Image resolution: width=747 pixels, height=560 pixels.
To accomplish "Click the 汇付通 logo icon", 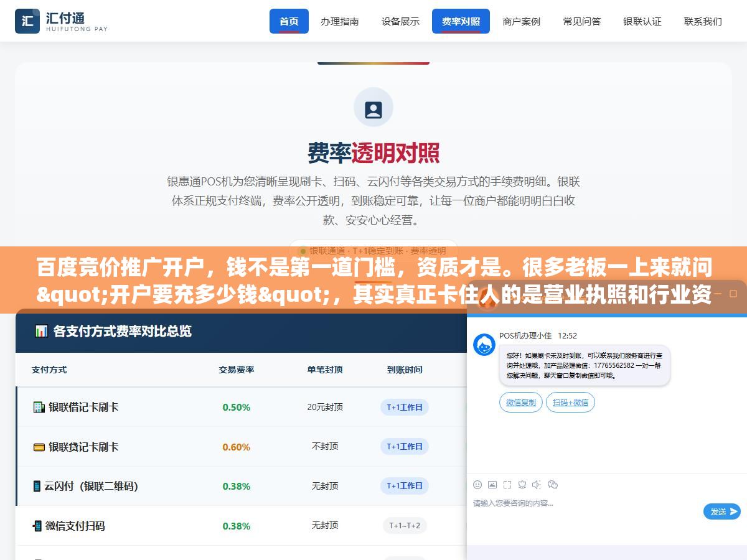I will 27,21.
